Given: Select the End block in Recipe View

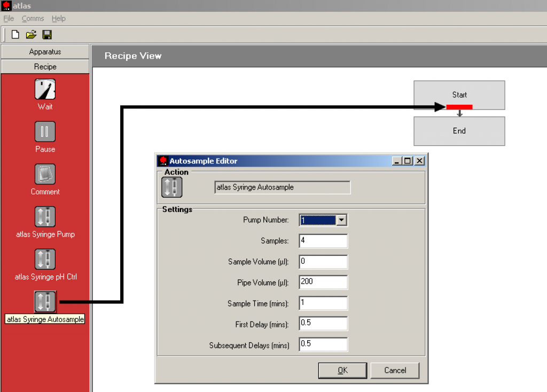Looking at the screenshot, I should tap(459, 131).
